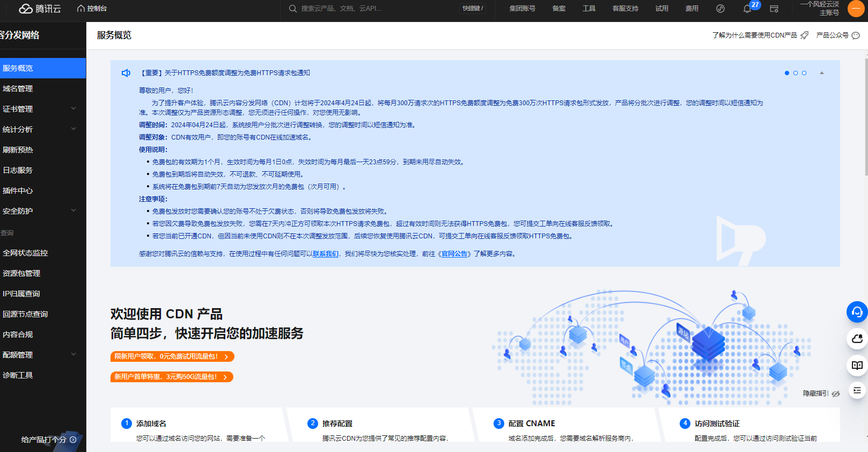Click 试用 in the top bar
Image resolution: width=868 pixels, height=452 pixels.
(x=662, y=9)
